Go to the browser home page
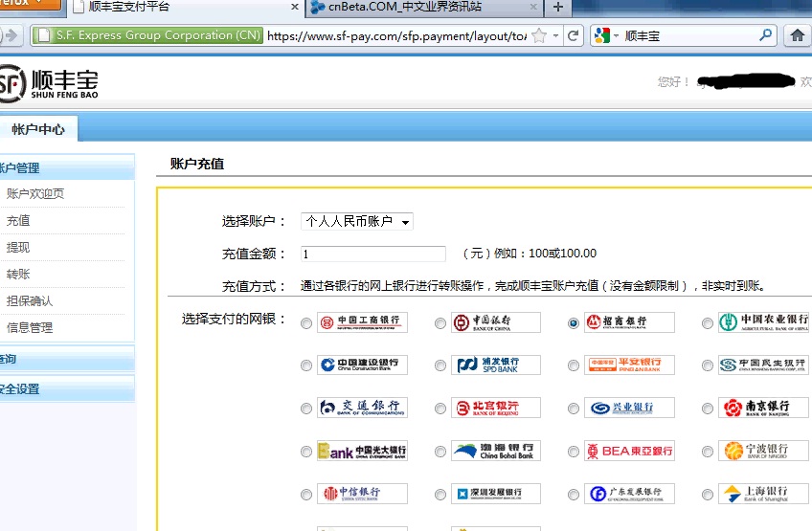 pyautogui.click(x=798, y=35)
